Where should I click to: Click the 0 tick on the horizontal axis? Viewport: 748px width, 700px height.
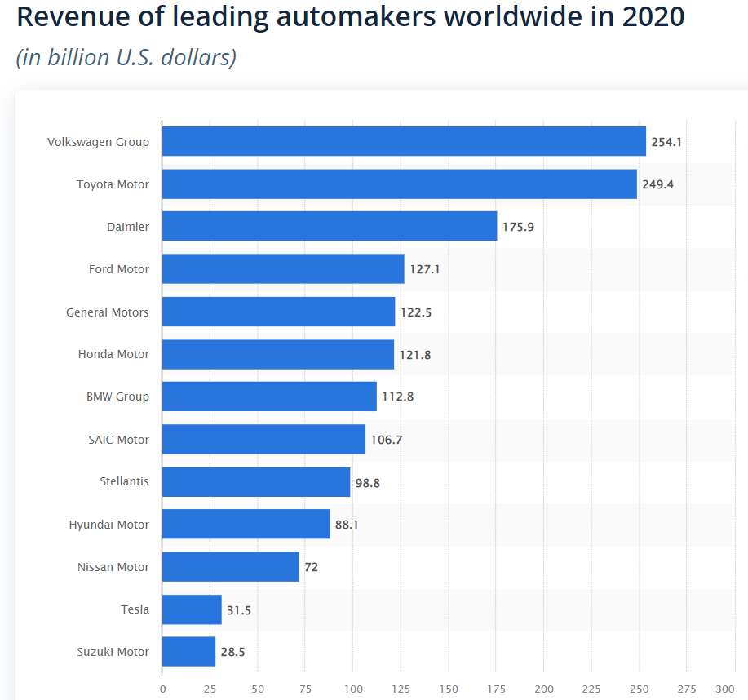162,689
